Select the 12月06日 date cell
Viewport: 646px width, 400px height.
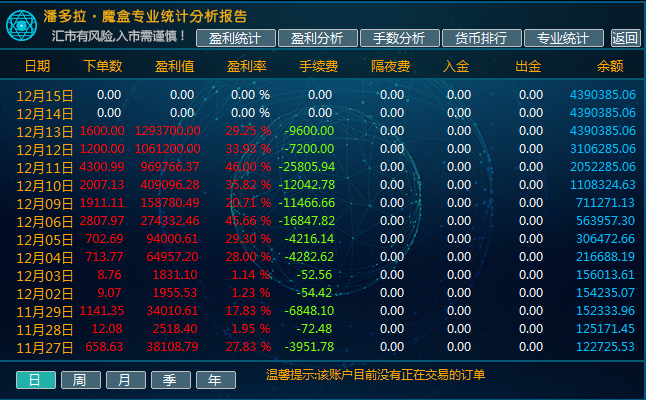tap(44, 222)
